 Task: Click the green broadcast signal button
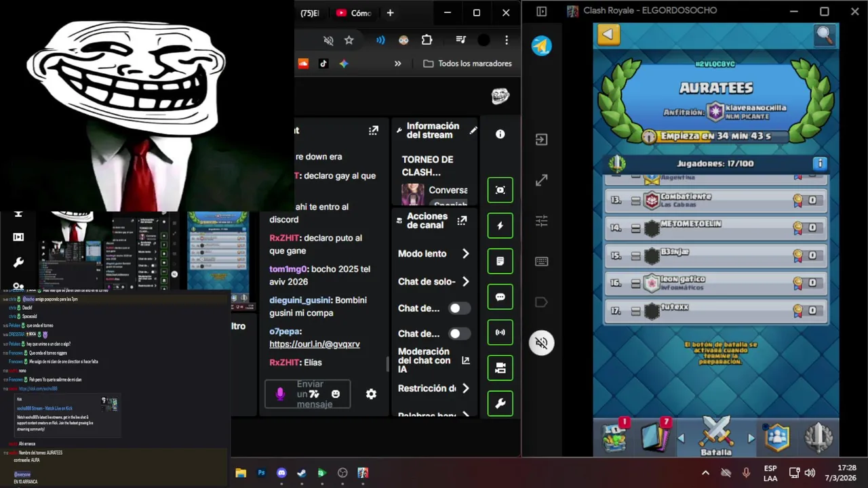pos(500,332)
